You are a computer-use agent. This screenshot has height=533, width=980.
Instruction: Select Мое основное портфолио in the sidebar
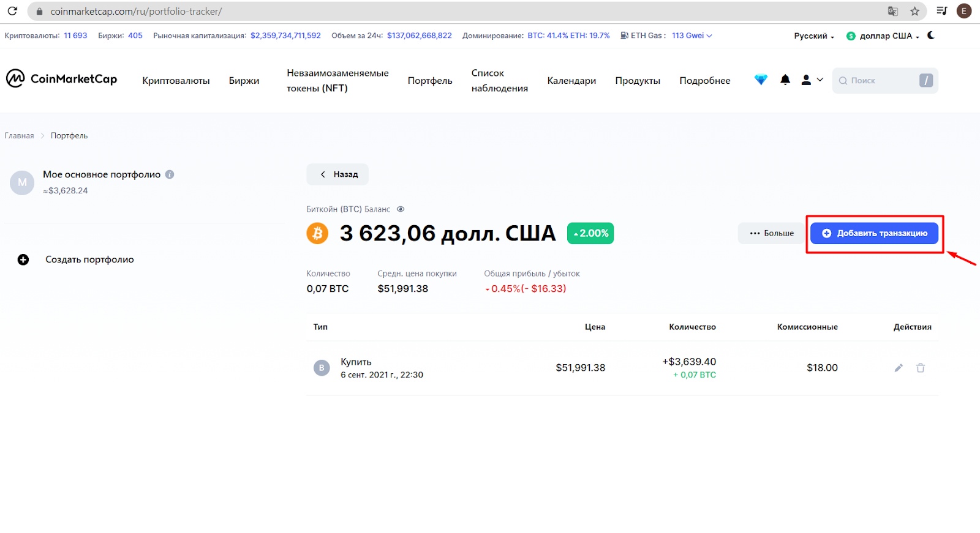102,174
